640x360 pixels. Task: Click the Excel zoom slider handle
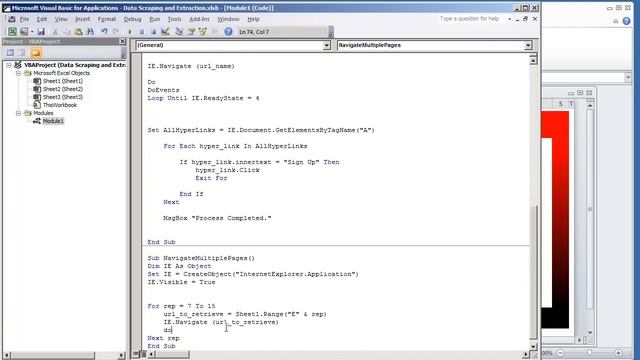point(589,353)
